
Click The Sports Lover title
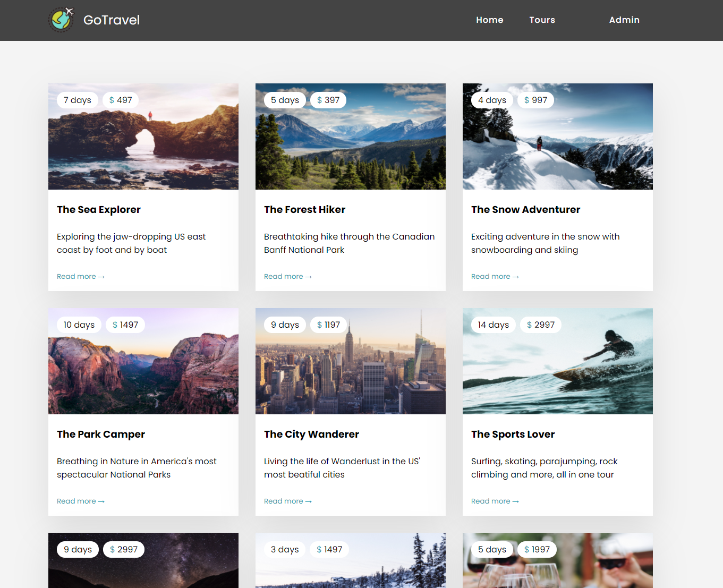(513, 434)
